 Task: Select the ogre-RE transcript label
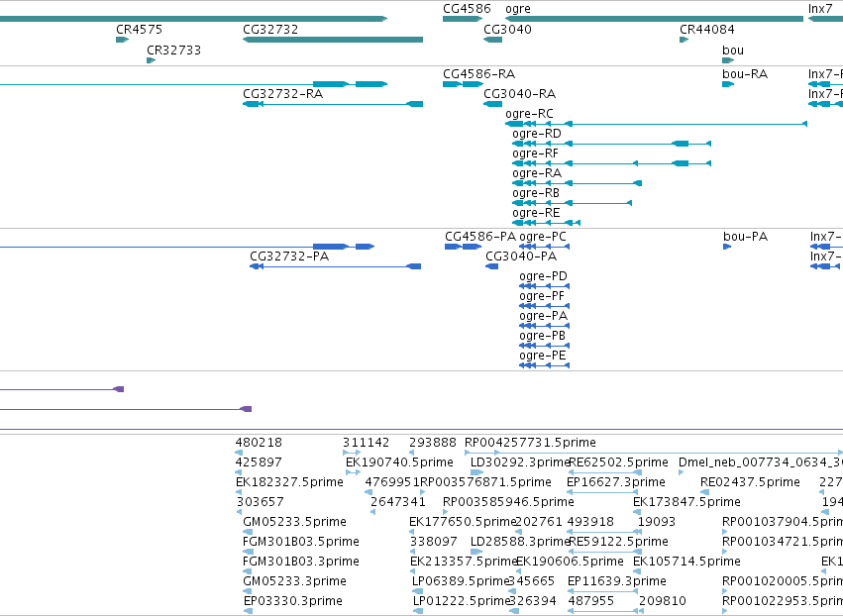tap(536, 213)
